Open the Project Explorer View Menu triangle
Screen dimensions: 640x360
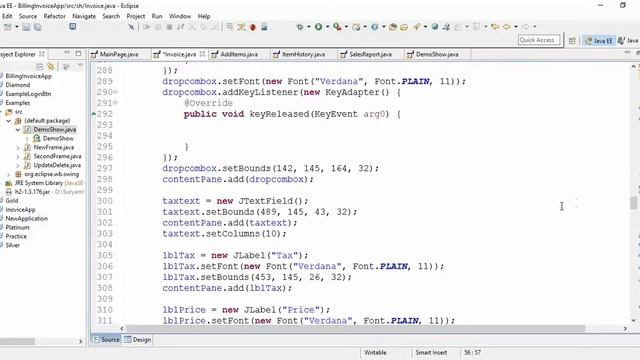point(80,66)
